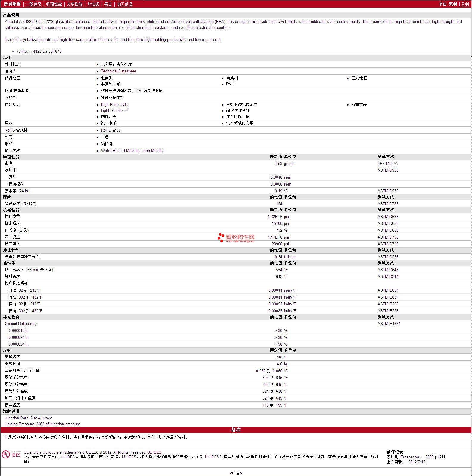Click the drying time value '4.0'

coord(279,364)
